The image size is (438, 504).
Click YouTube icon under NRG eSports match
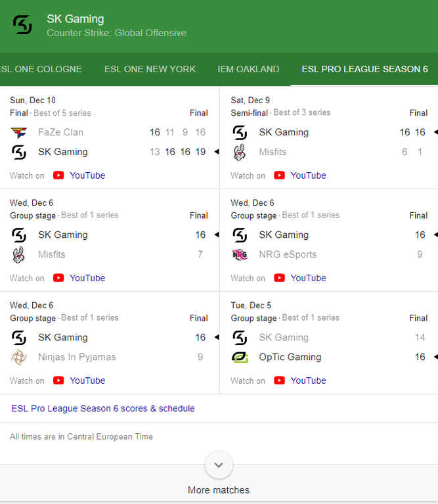279,278
